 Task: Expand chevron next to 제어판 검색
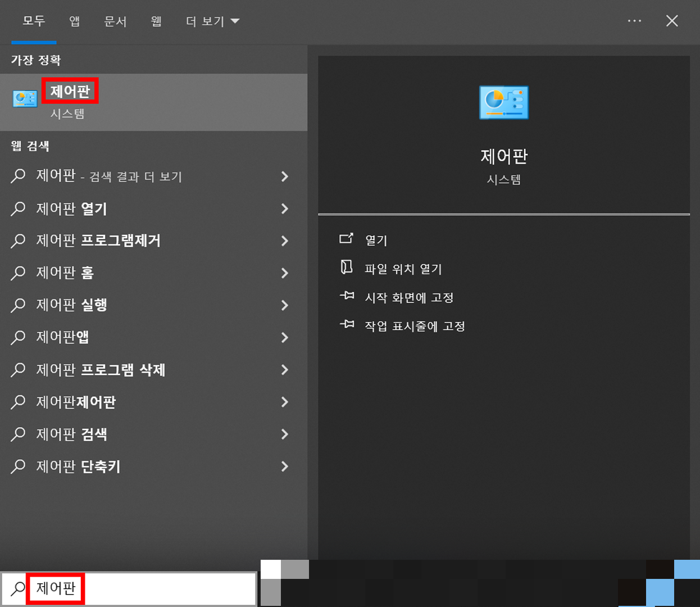[285, 434]
